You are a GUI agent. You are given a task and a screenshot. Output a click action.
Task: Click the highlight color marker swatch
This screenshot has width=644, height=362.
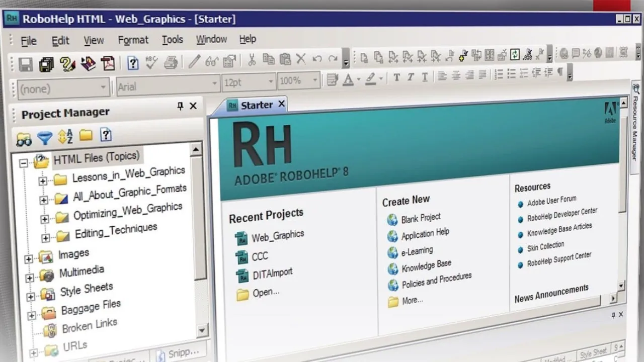click(x=370, y=78)
